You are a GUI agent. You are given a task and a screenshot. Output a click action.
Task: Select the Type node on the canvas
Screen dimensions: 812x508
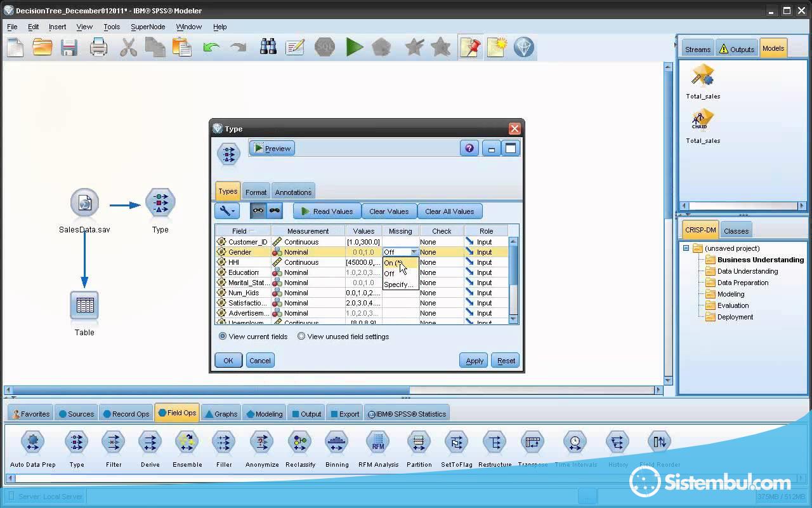[x=160, y=203]
